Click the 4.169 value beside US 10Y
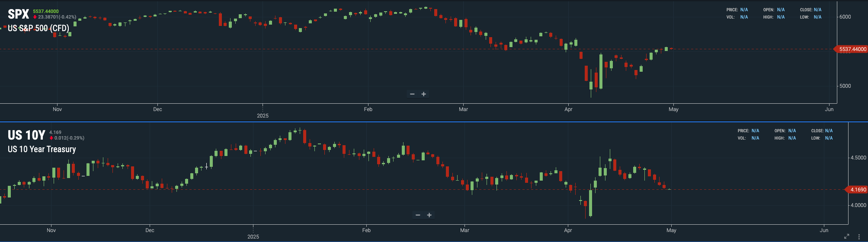 click(55, 132)
